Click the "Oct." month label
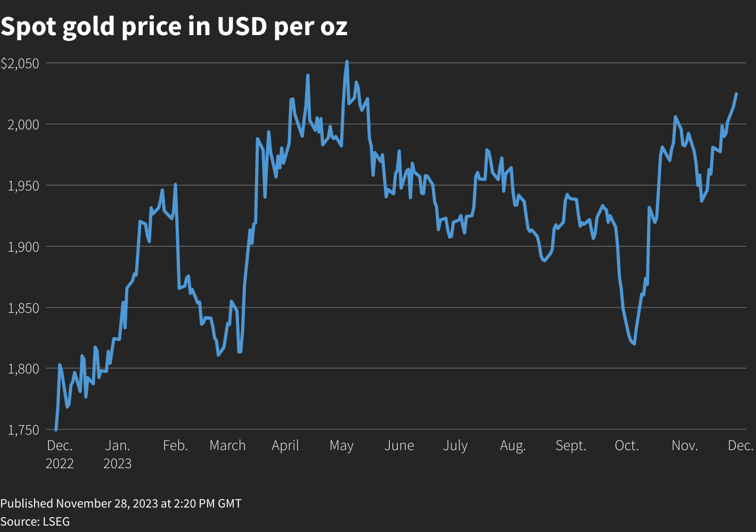This screenshot has height=532, width=756. [627, 446]
